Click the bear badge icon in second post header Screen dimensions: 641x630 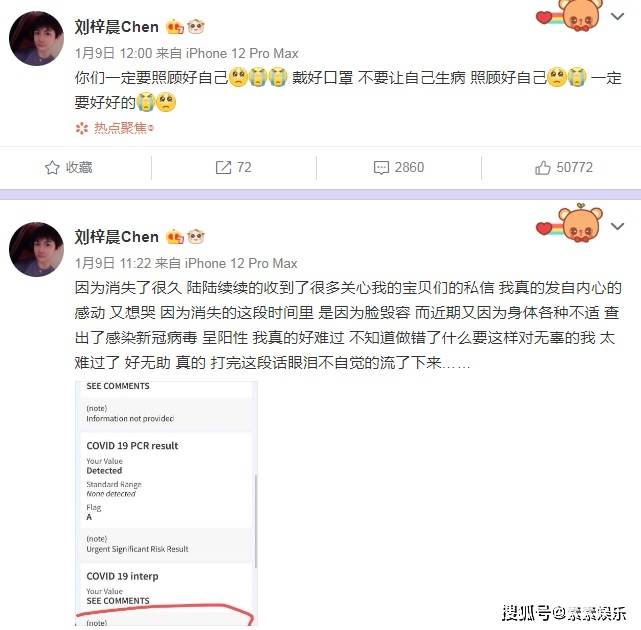tap(196, 237)
